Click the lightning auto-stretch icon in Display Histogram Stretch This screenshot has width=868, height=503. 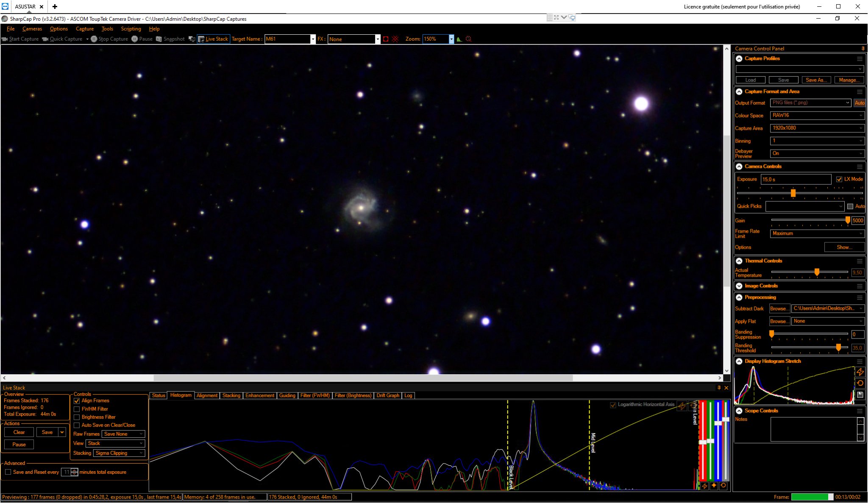(x=860, y=372)
